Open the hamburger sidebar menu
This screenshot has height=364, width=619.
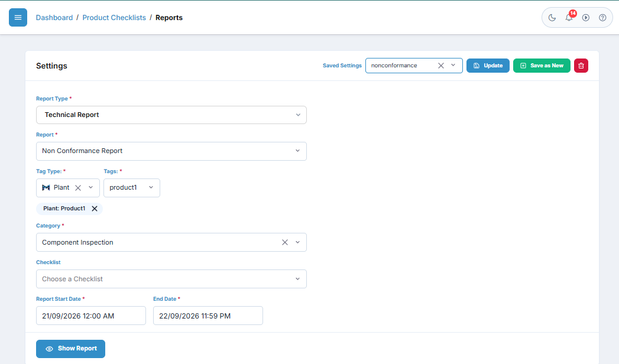pyautogui.click(x=18, y=17)
